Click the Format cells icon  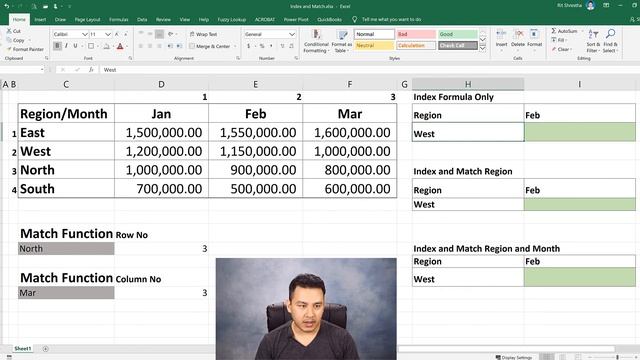534,34
